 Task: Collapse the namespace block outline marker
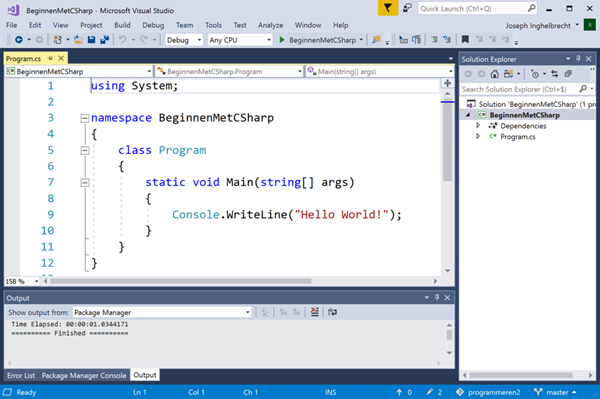tap(85, 118)
